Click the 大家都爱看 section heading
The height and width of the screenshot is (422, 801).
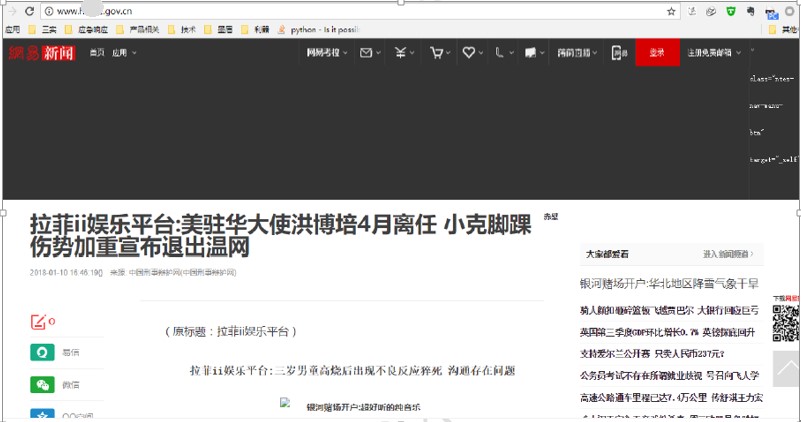click(x=607, y=254)
